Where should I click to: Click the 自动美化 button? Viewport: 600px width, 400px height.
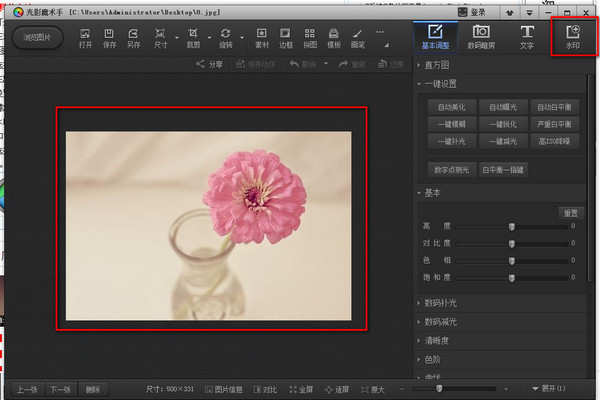point(452,106)
